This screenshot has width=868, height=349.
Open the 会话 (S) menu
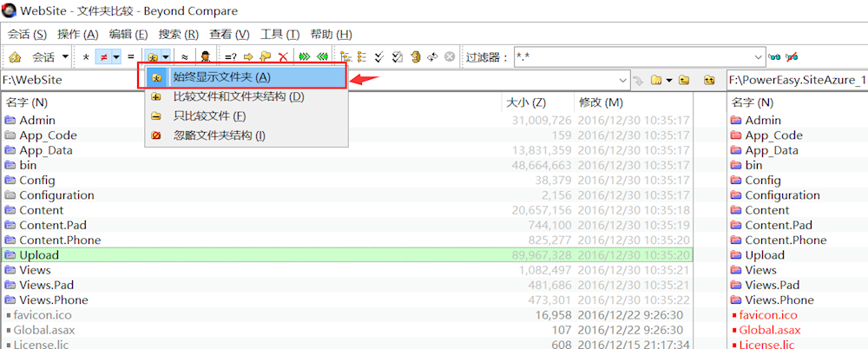click(27, 35)
